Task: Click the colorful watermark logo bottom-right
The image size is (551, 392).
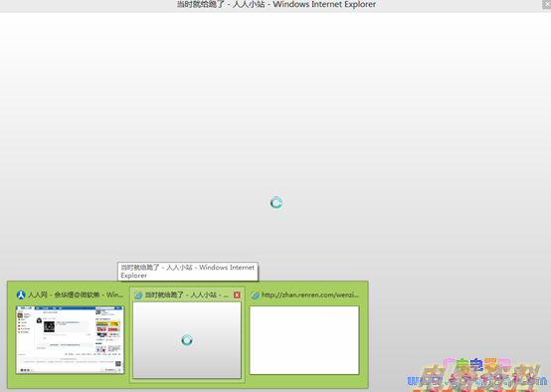Action: 478,375
